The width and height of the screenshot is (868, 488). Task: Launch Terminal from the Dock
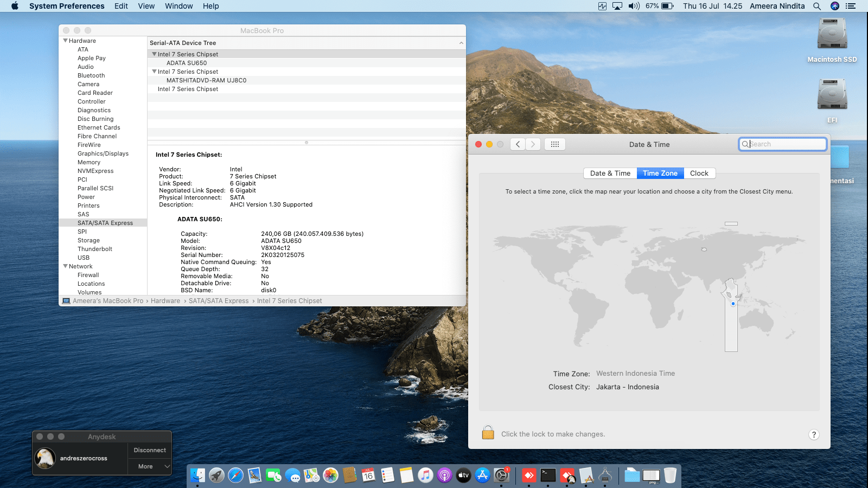click(548, 476)
